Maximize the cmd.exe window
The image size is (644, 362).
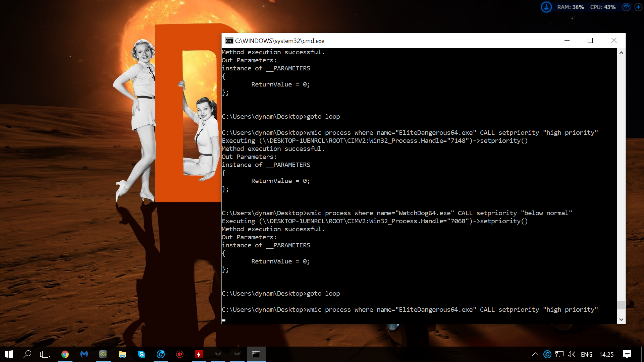point(590,41)
